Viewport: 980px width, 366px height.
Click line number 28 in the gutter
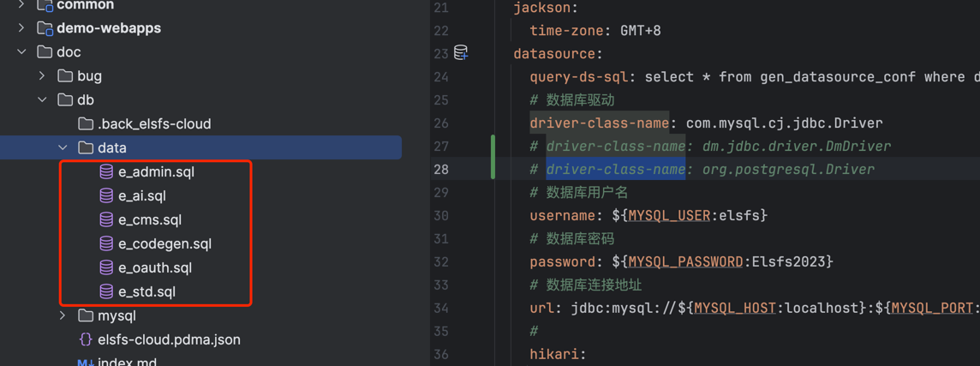coord(440,169)
